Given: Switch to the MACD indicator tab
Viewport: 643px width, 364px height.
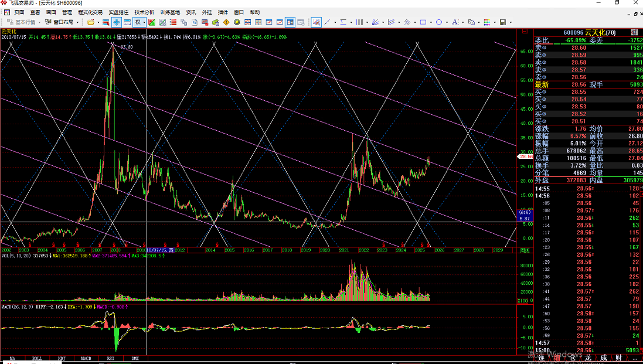Looking at the screenshot, I should point(86,358).
